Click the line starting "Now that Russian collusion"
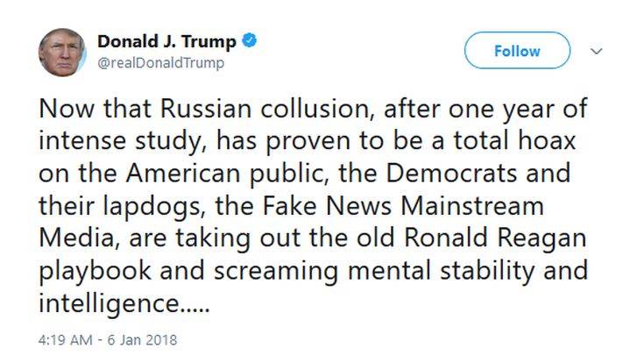The image size is (644, 355). (314, 111)
